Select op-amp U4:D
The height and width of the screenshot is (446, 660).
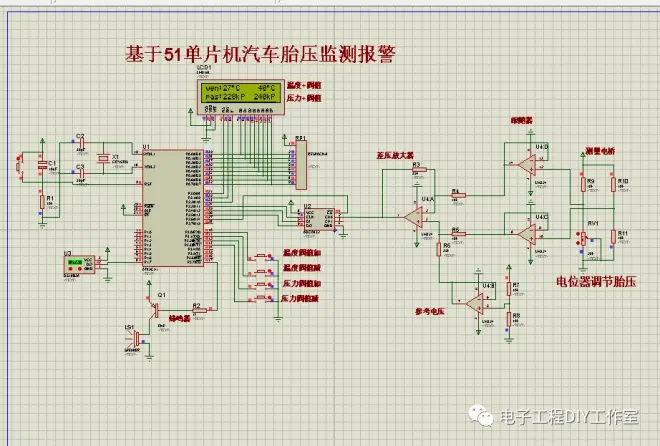[x=527, y=165]
